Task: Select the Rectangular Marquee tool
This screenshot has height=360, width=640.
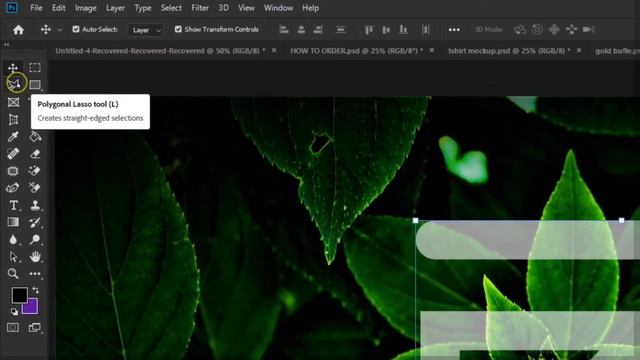Action: (35, 67)
